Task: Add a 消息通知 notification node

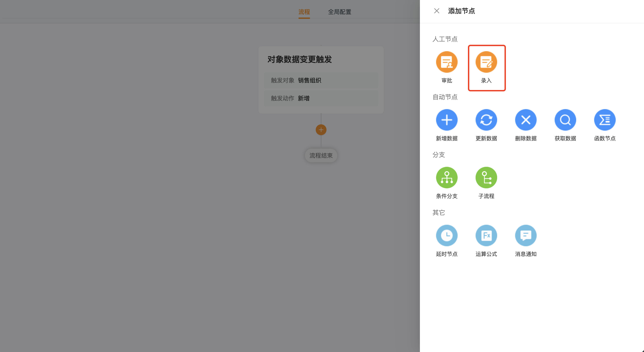Action: coord(525,235)
